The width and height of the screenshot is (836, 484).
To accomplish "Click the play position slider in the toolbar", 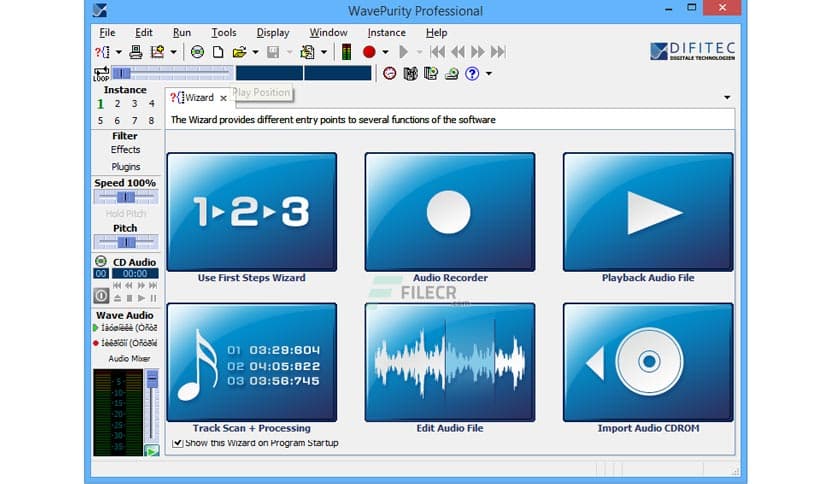I will coord(172,73).
